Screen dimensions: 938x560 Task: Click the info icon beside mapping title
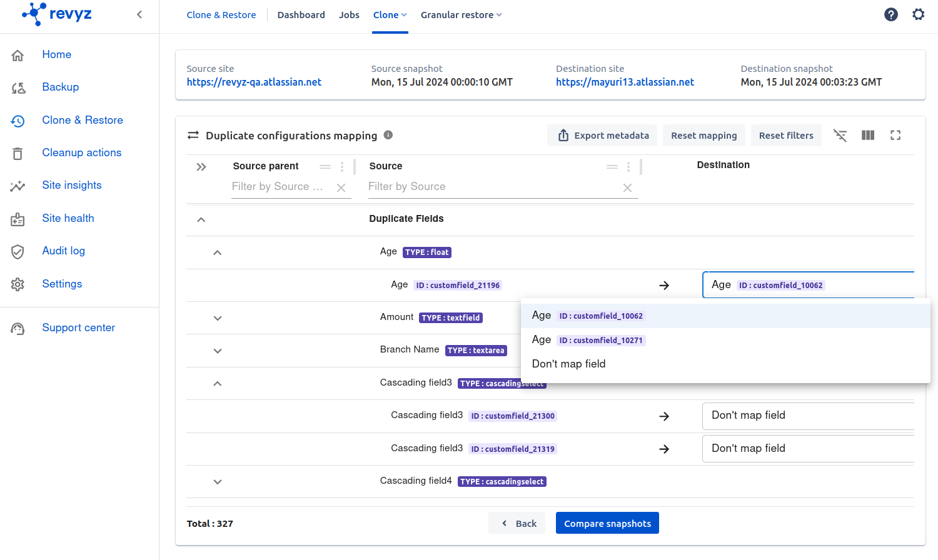[388, 135]
